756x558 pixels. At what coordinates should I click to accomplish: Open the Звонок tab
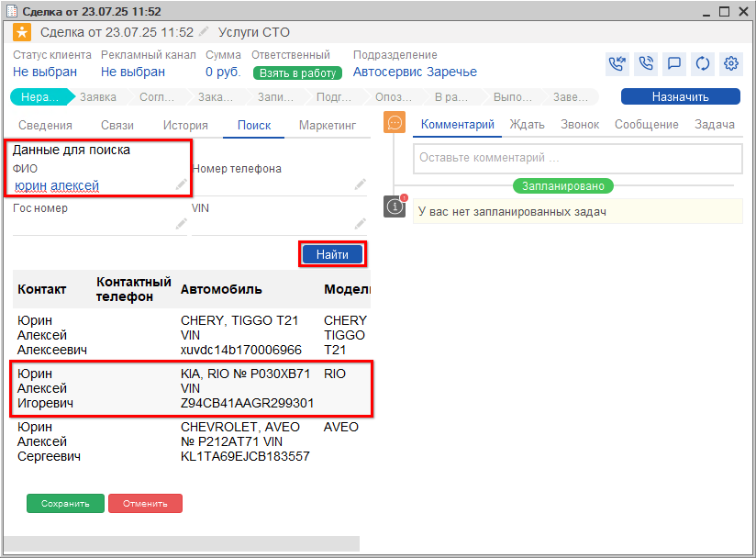[x=579, y=125]
